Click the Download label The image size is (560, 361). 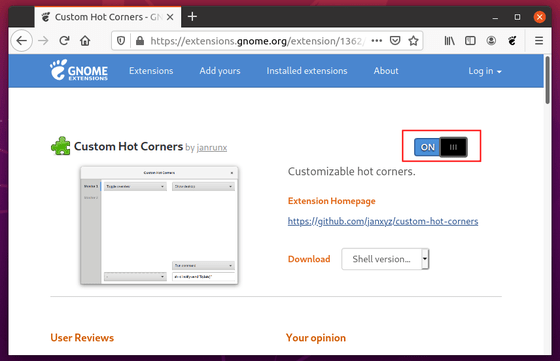tap(309, 259)
